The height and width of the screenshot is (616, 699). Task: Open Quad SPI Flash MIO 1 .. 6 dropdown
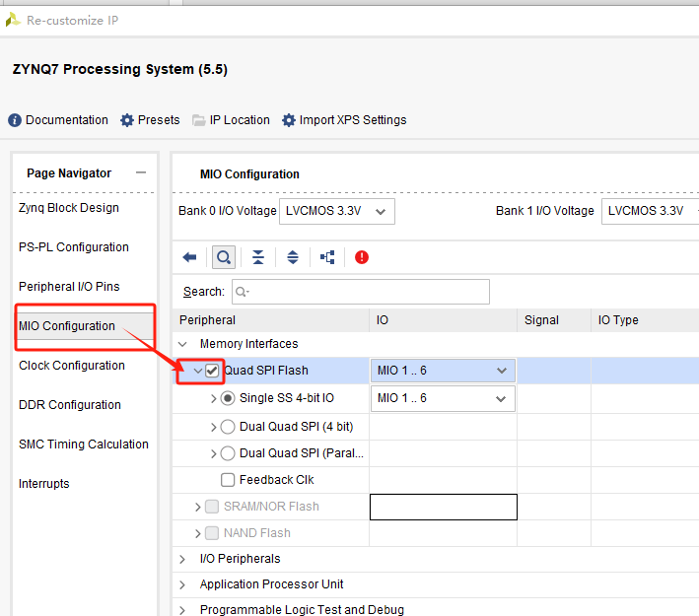[443, 371]
